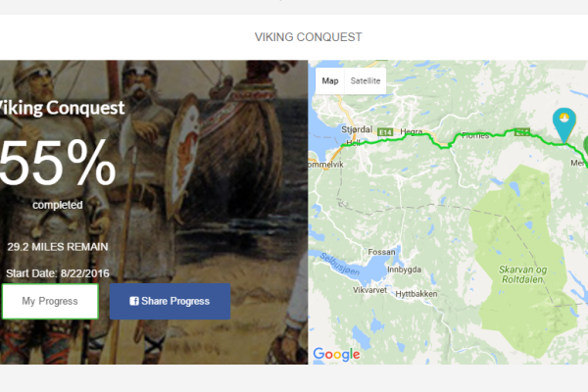Screen dimensions: 588x392
Task: Click the Stjørdal town label on the map
Action: [357, 129]
